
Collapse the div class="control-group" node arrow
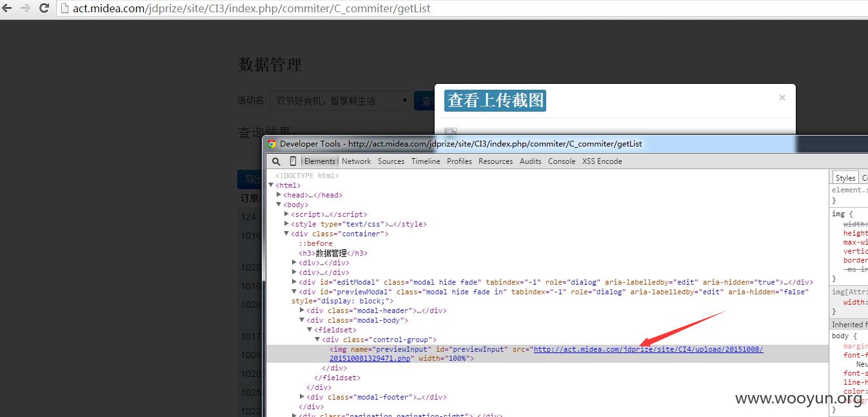point(318,340)
